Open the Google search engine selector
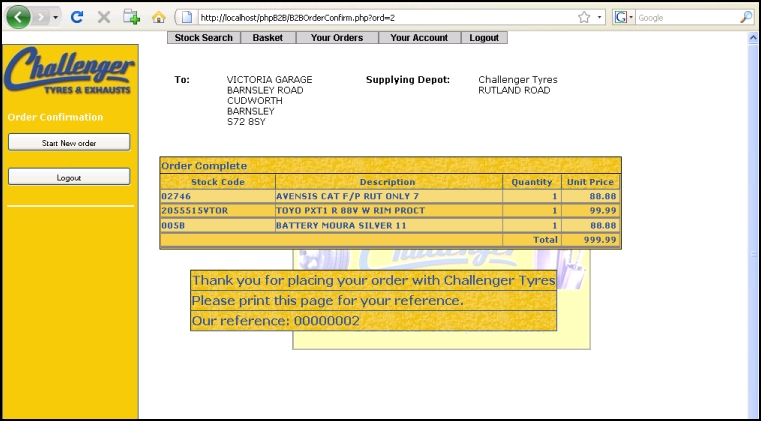 [624, 17]
